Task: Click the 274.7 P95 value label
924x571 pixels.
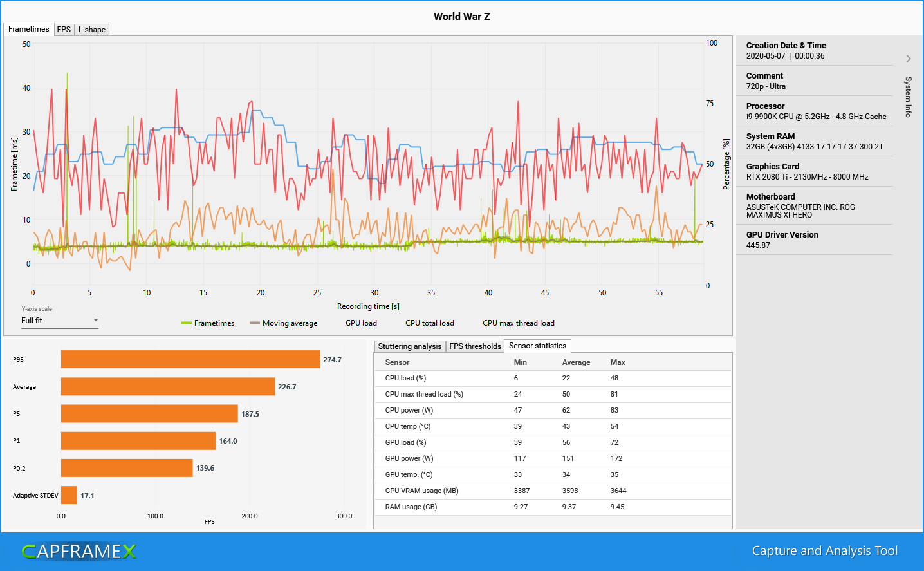Action: click(x=332, y=360)
